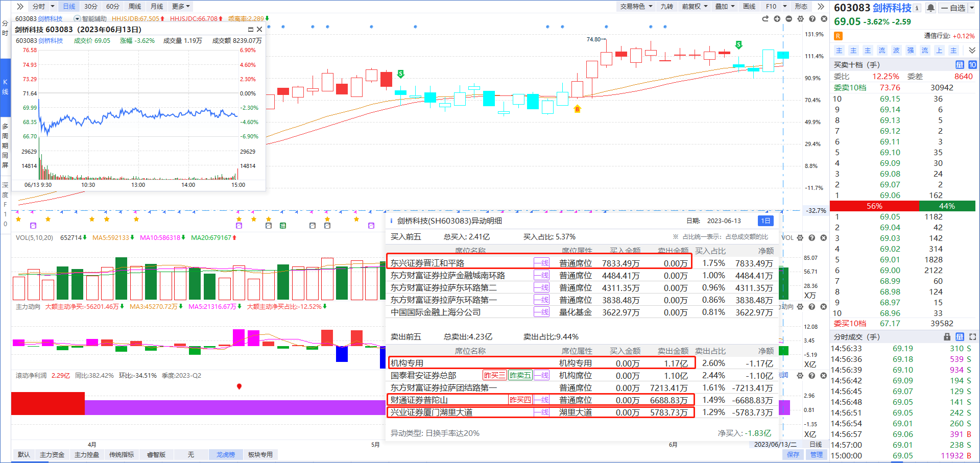Click the red 56% buy ratio bar
This screenshot has width=980, height=463.
(874, 206)
